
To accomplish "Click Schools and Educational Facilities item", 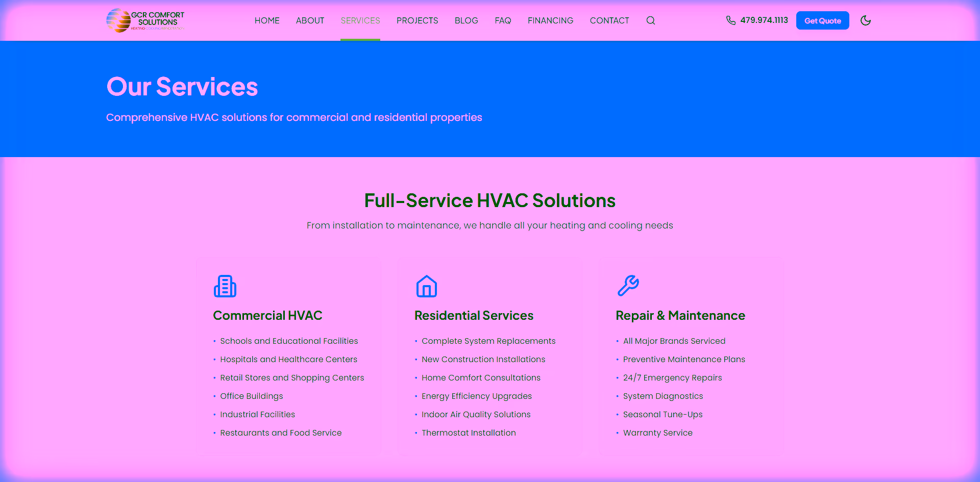I will [x=289, y=341].
